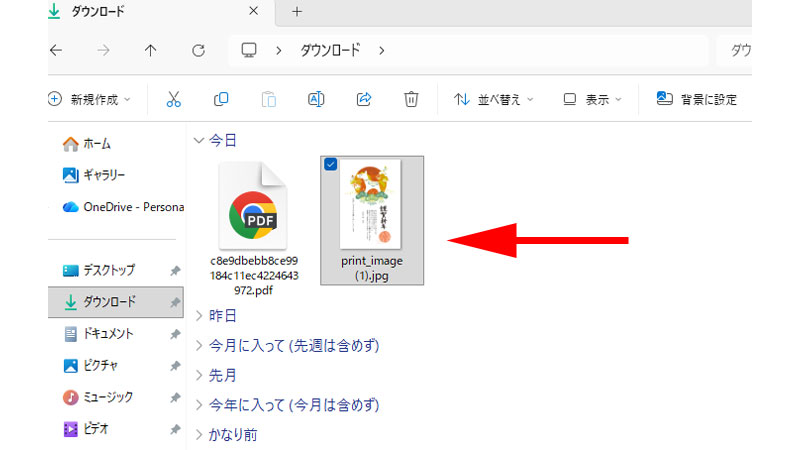
Task: Go forward with the right arrow
Action: tap(104, 50)
